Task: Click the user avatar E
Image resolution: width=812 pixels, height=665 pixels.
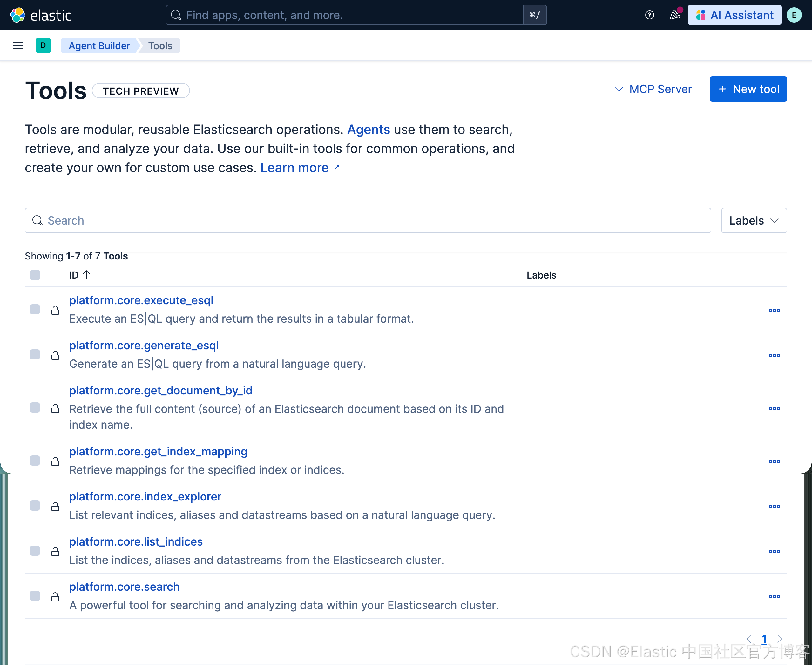Action: 794,15
